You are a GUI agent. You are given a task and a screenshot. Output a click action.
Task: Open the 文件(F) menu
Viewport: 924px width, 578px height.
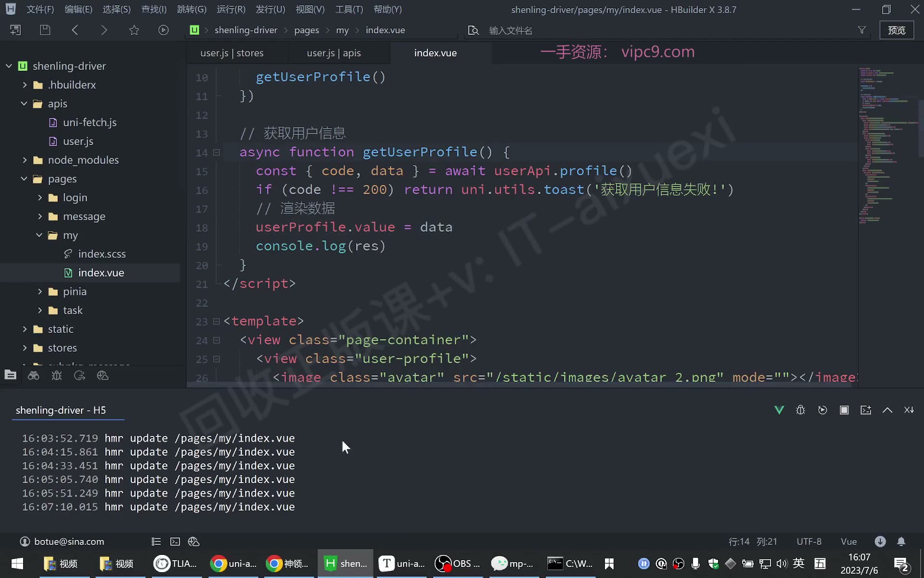[x=40, y=9]
